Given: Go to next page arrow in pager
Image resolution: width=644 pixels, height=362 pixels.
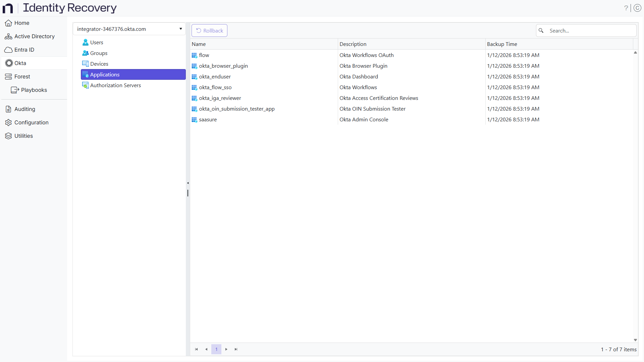Looking at the screenshot, I should point(226,349).
